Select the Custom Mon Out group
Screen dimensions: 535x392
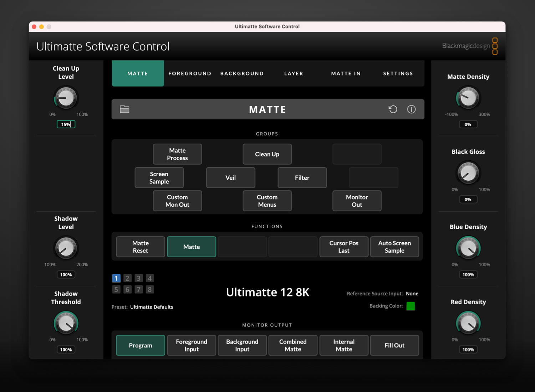tap(177, 201)
